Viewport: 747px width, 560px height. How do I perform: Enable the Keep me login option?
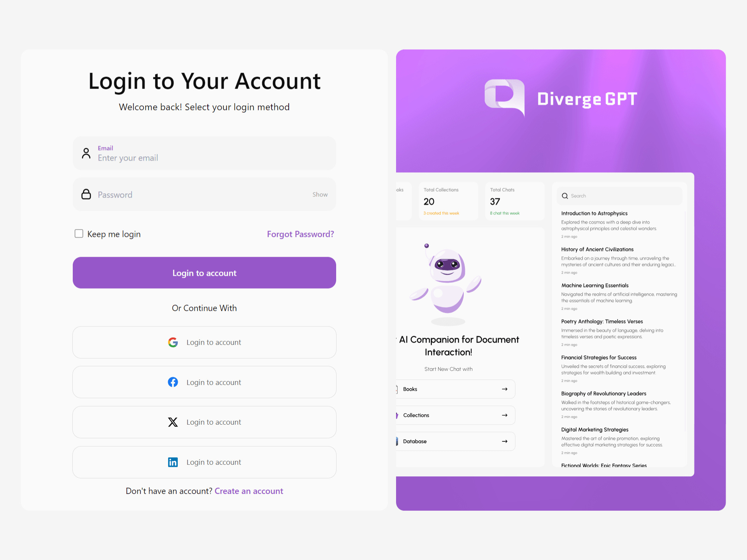coord(78,234)
